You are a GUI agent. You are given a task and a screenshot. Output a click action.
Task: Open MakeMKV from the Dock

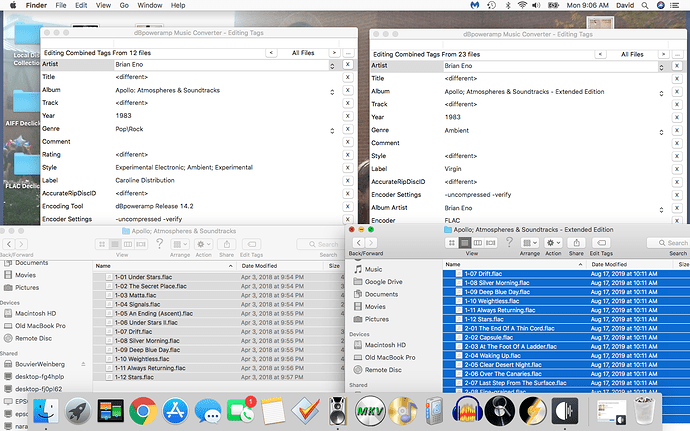tap(370, 411)
